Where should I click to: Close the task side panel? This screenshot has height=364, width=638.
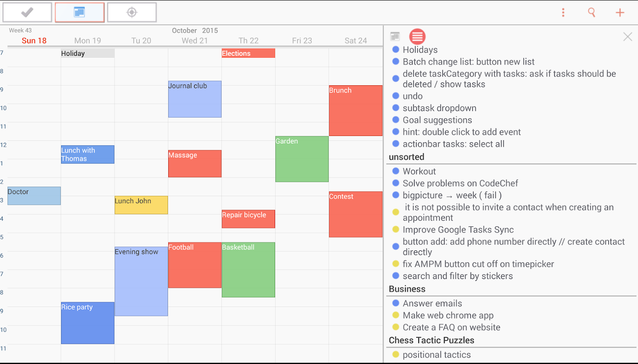point(627,37)
